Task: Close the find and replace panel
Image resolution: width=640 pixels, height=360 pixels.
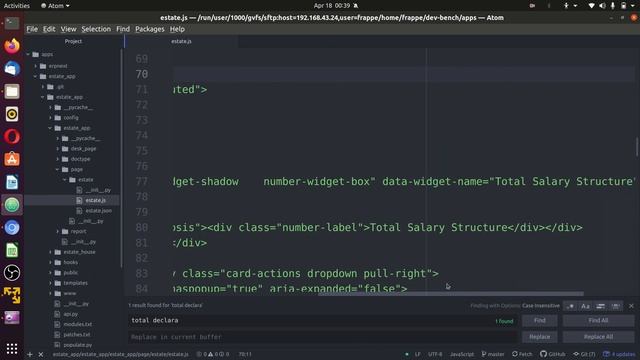Action: click(631, 306)
